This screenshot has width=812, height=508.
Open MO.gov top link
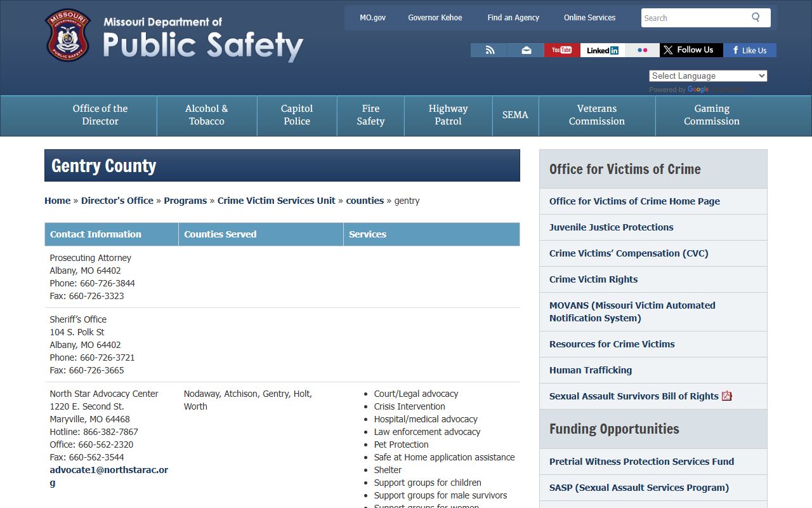(372, 18)
